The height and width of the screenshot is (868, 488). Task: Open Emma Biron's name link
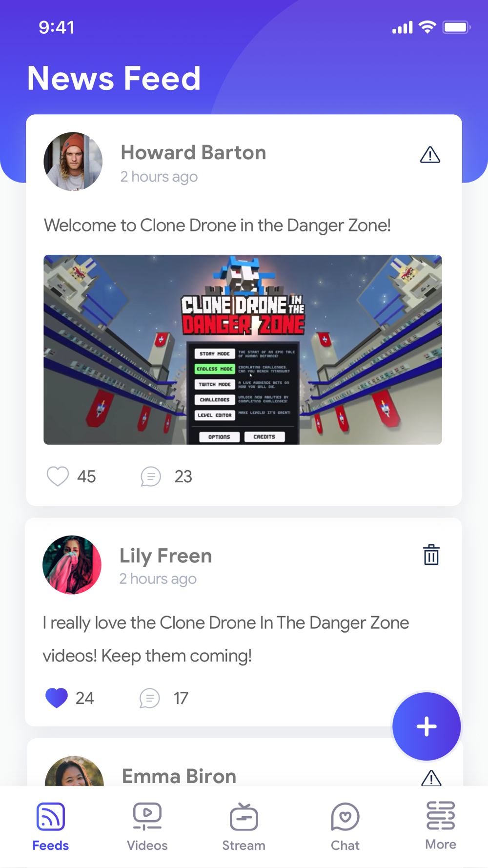point(179,776)
